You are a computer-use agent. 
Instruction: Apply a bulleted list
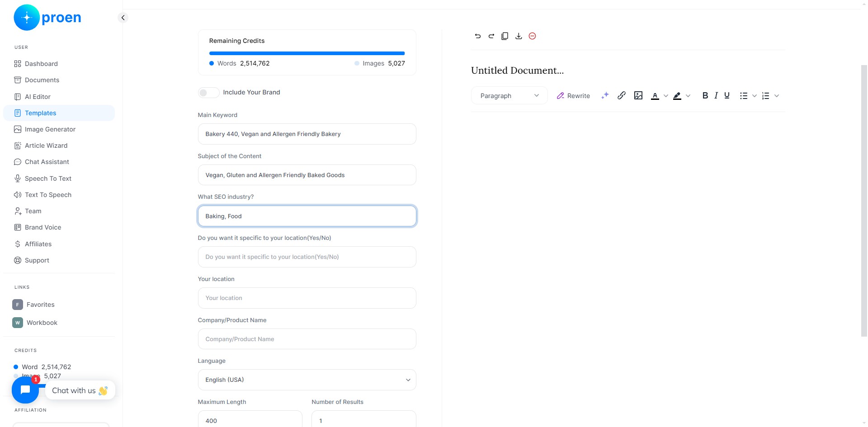point(744,96)
